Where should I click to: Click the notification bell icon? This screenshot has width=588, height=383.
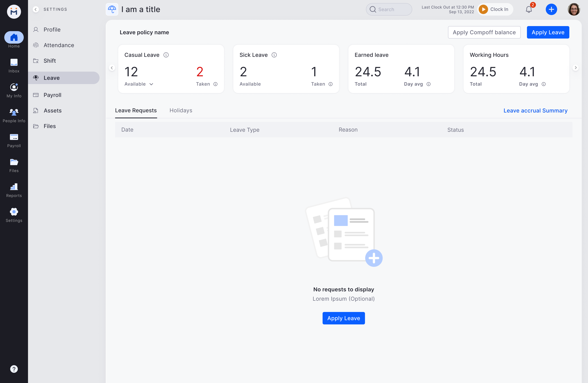click(528, 9)
